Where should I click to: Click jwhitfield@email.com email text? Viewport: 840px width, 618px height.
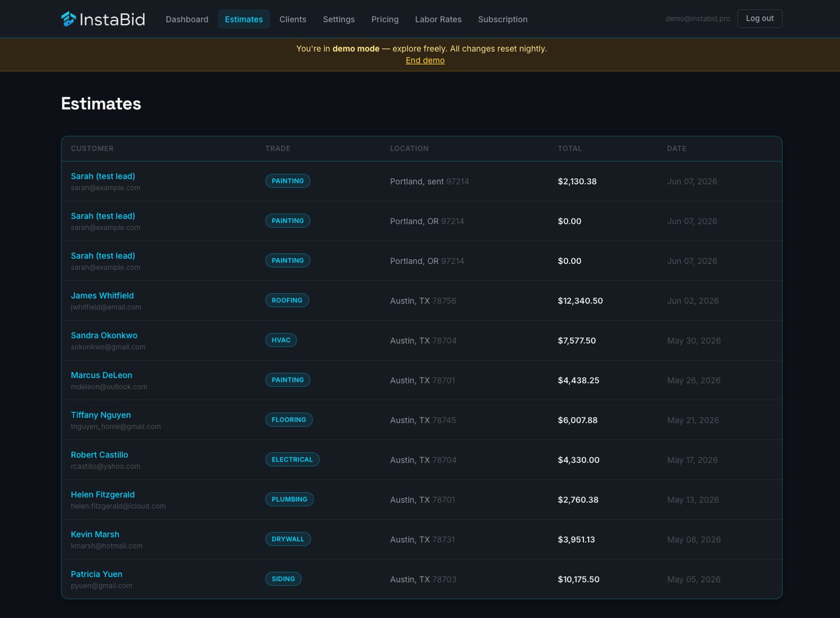pyautogui.click(x=106, y=307)
